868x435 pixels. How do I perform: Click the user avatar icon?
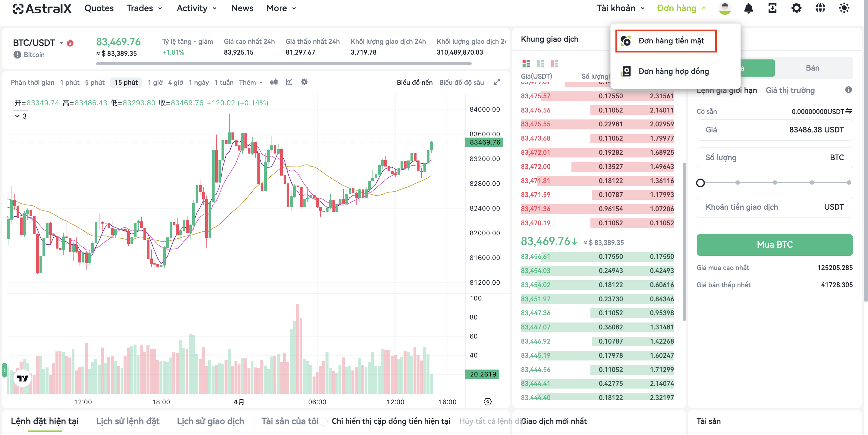(725, 8)
